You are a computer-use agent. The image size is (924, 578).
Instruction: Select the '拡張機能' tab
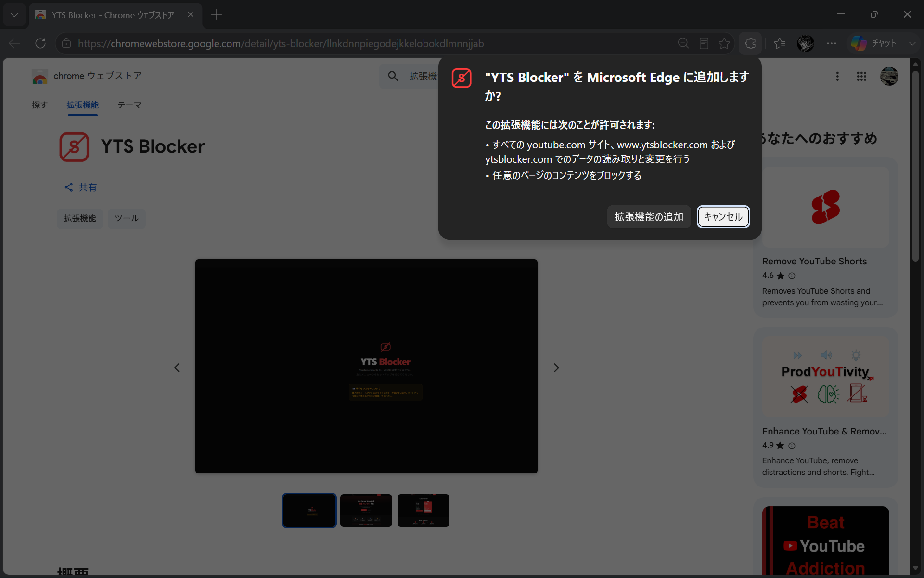tap(82, 105)
